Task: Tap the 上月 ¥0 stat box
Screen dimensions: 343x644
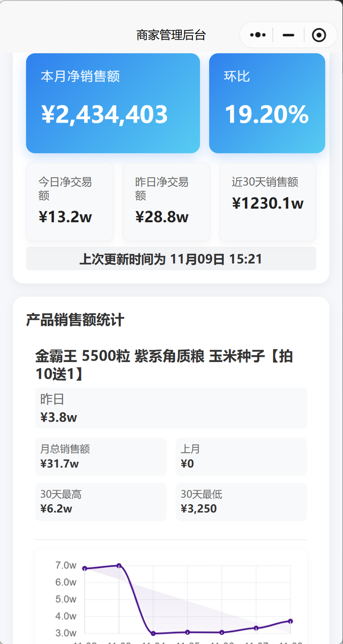Action: point(241,457)
